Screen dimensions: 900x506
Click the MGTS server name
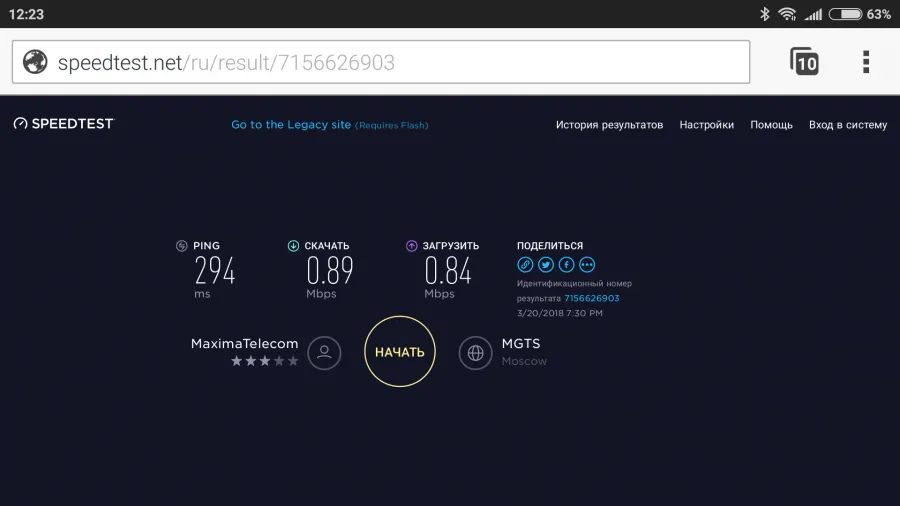(521, 343)
